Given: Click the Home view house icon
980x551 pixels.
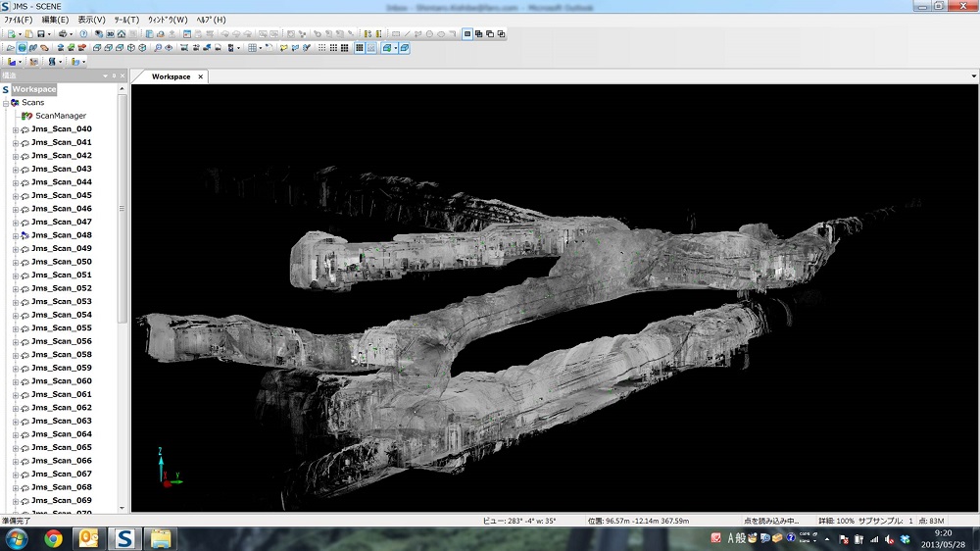Looking at the screenshot, I should coord(122,33).
